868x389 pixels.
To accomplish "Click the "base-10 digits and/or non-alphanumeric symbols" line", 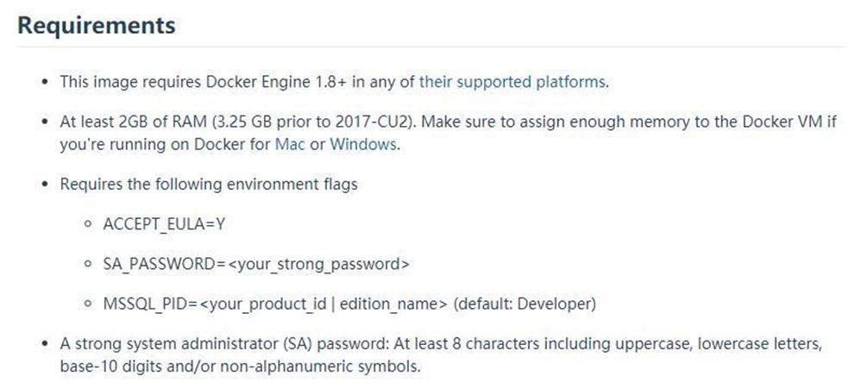I will pyautogui.click(x=240, y=366).
